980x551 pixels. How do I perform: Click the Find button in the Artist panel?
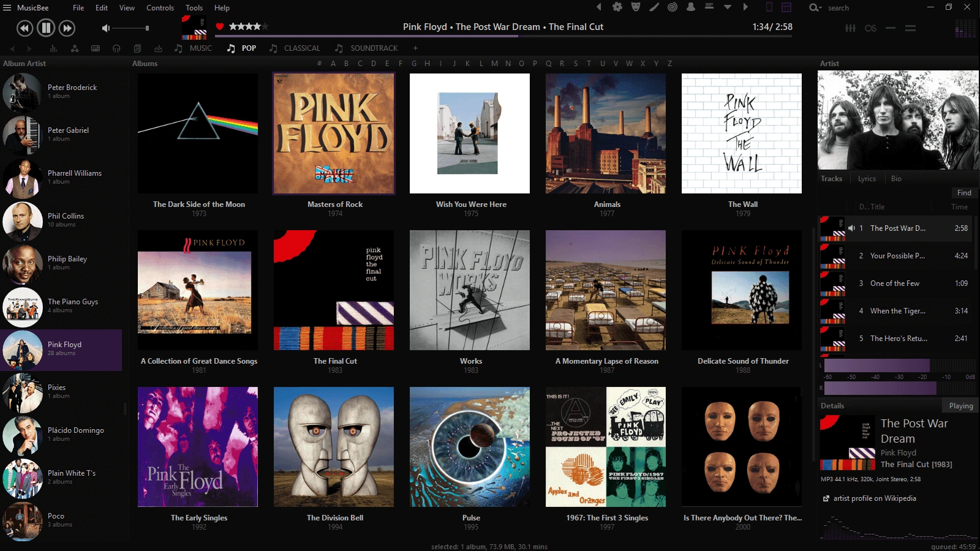(x=963, y=192)
